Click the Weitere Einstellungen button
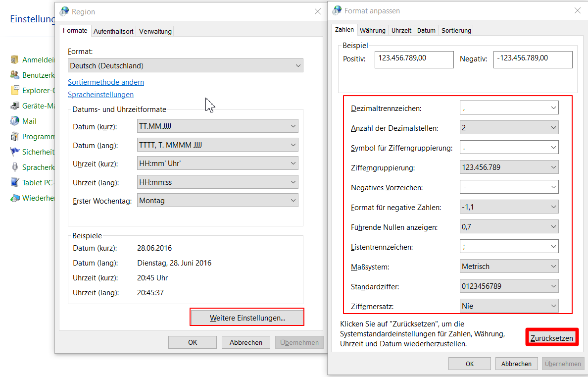 [247, 318]
